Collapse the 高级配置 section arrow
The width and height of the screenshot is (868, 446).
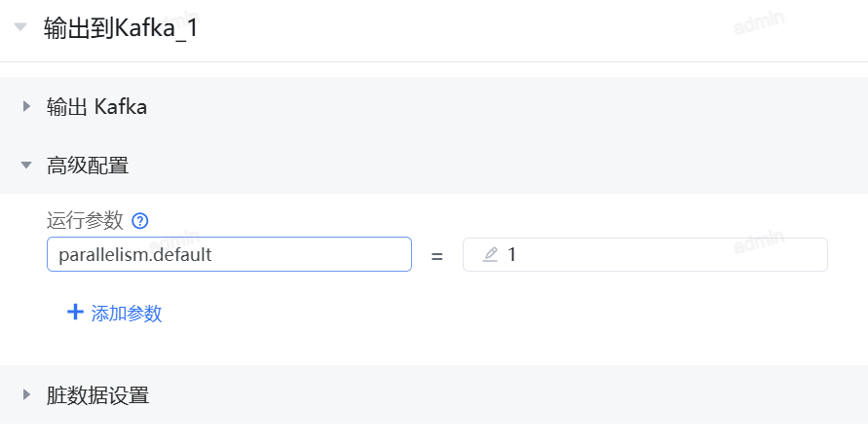[26, 166]
